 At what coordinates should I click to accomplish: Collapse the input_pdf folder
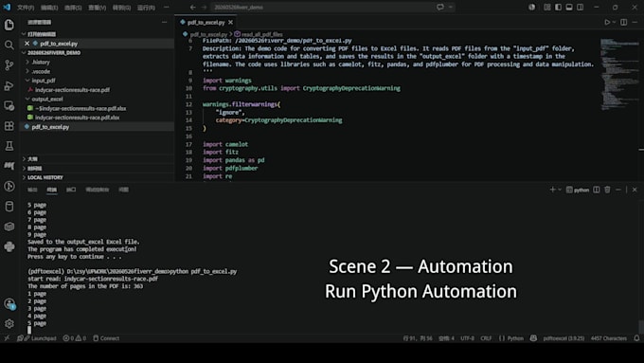(x=27, y=81)
